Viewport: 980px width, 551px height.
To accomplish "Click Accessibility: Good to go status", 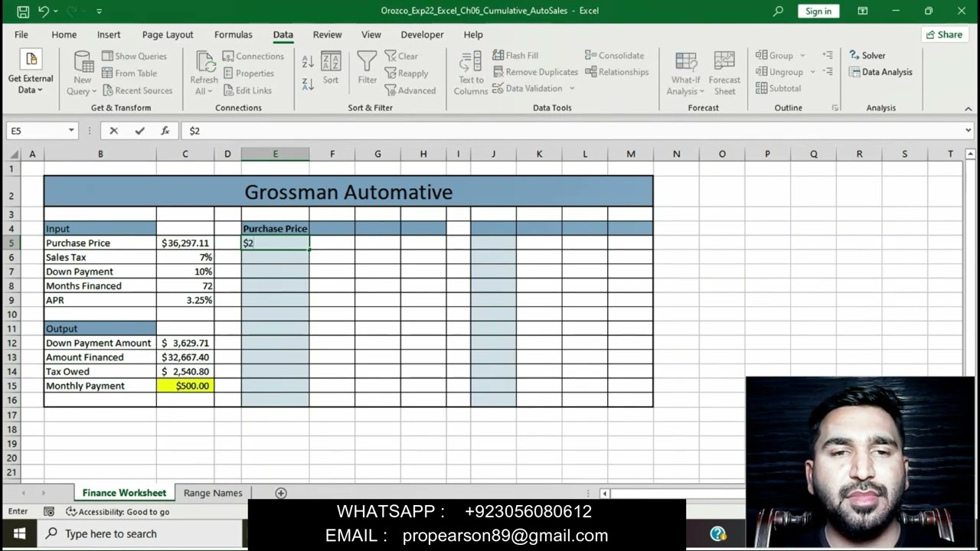I will click(x=118, y=512).
